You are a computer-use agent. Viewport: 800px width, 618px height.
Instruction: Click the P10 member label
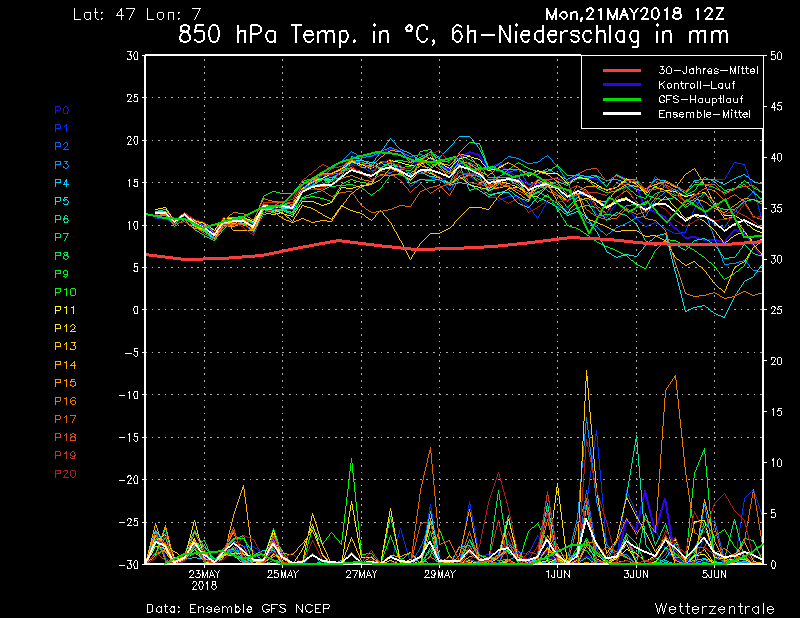point(63,292)
